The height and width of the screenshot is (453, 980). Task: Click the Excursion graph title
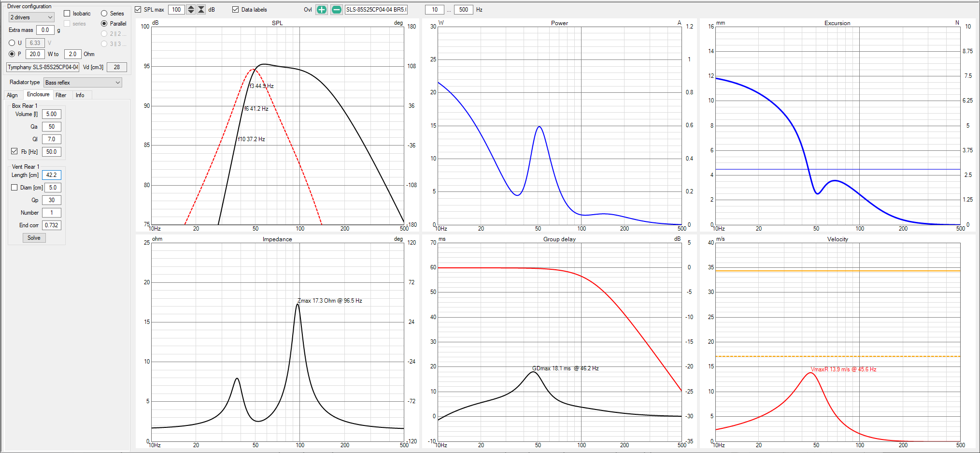click(x=838, y=23)
